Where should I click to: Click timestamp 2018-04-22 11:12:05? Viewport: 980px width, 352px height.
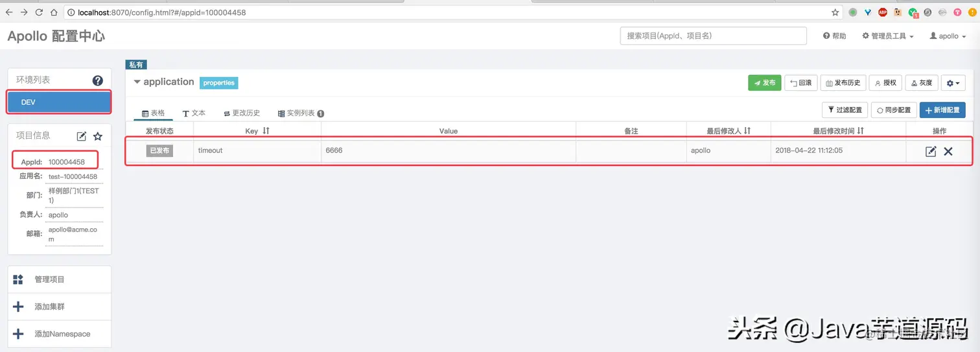pos(809,150)
